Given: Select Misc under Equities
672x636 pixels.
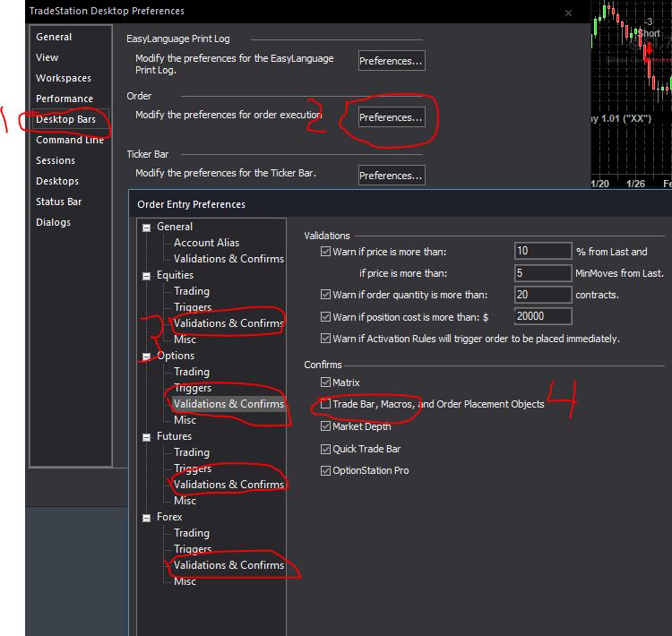Looking at the screenshot, I should click(x=185, y=339).
